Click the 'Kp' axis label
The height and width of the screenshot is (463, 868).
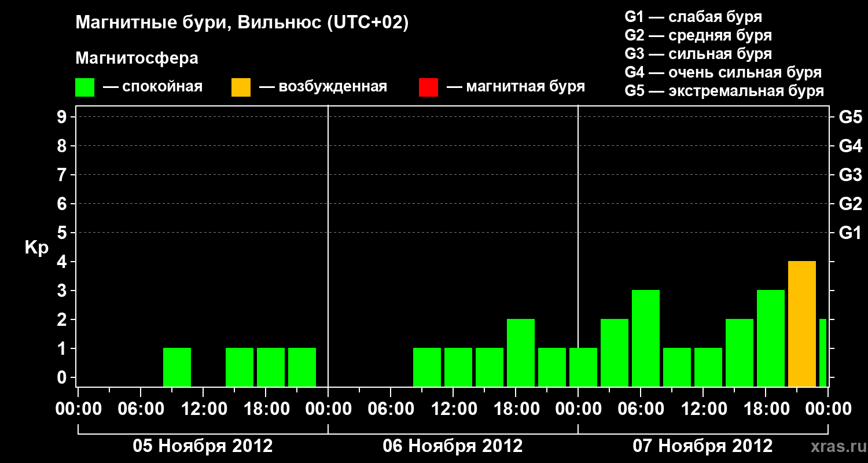coord(36,248)
